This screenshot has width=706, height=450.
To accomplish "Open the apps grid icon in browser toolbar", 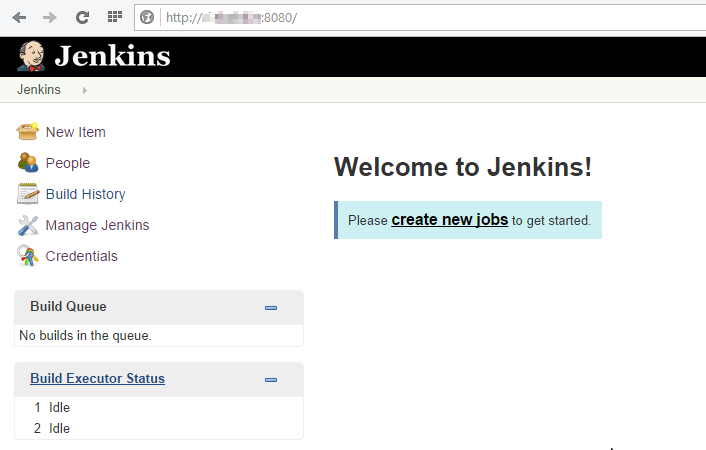I will (115, 17).
